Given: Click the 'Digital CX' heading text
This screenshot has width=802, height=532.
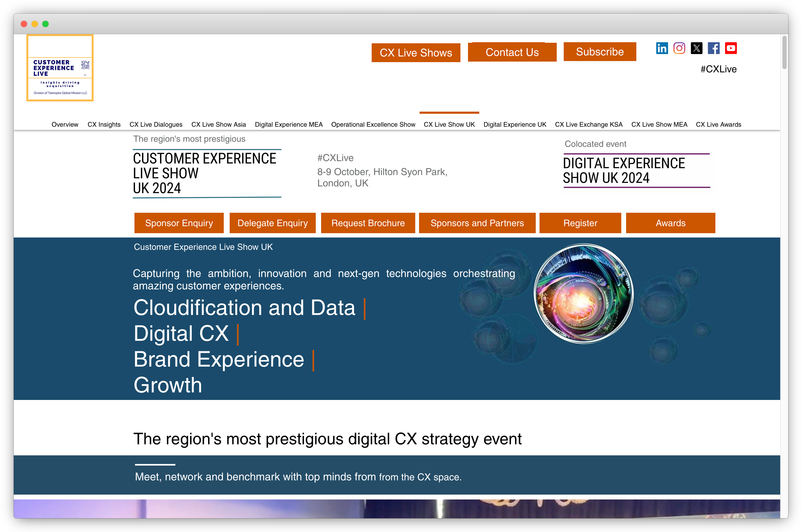Looking at the screenshot, I should (x=181, y=334).
